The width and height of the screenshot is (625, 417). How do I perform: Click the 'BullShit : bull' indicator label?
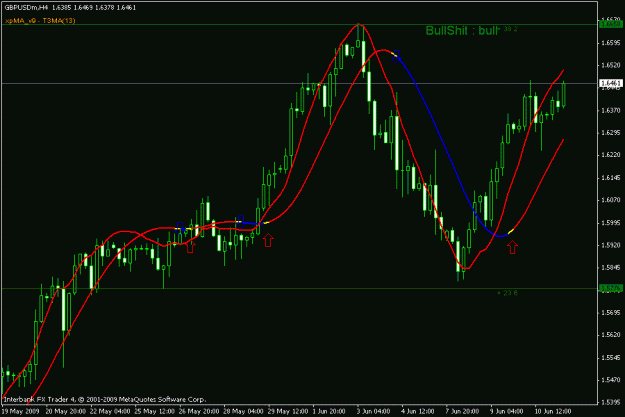pyautogui.click(x=462, y=31)
